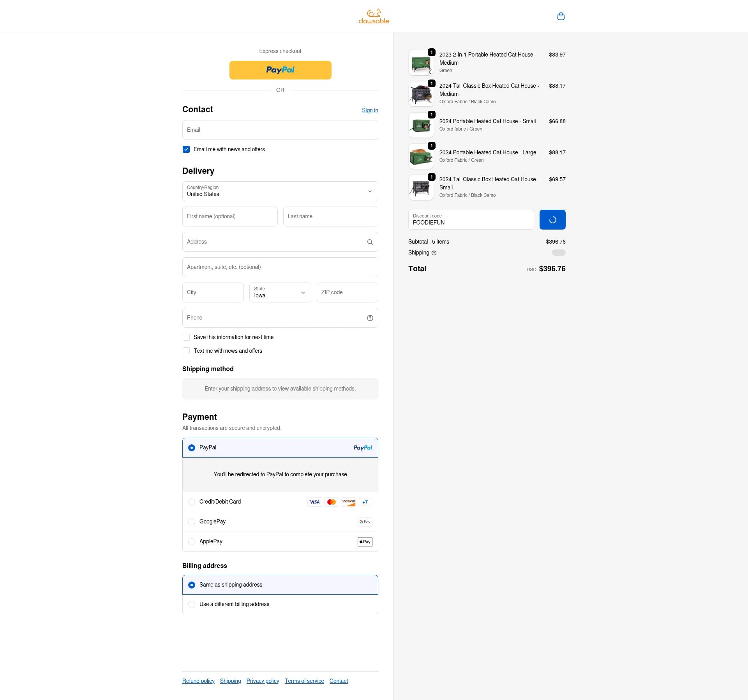748x700 pixels.
Task: Click the G Pay badge on GooglePay row
Action: tap(365, 521)
